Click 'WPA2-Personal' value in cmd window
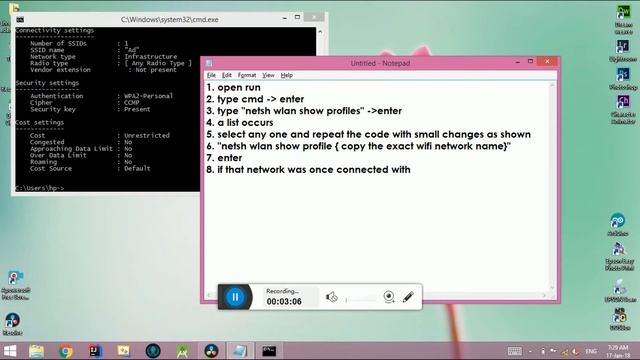 point(149,96)
